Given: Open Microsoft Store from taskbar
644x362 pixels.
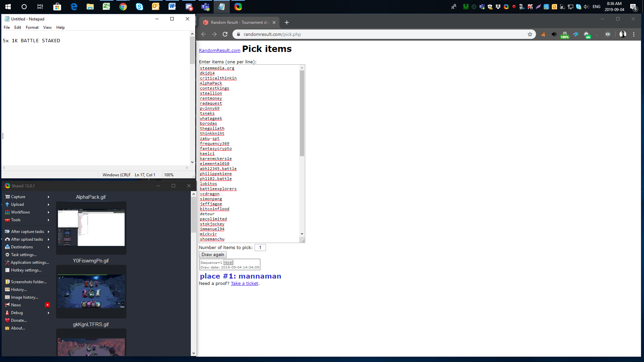Looking at the screenshot, I should tap(57, 7).
